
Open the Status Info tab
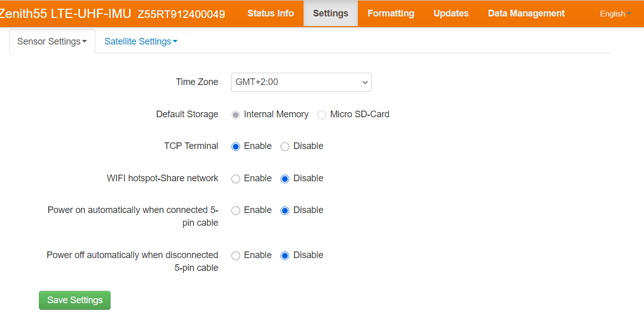[x=270, y=13]
